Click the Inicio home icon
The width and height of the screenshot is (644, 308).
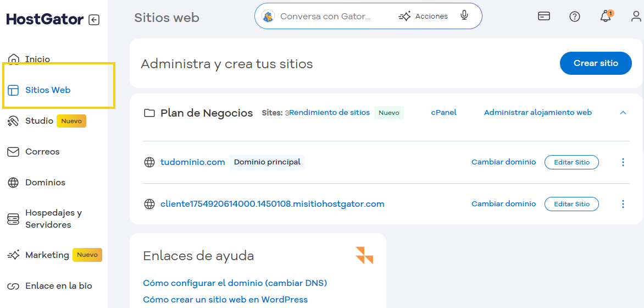click(14, 59)
